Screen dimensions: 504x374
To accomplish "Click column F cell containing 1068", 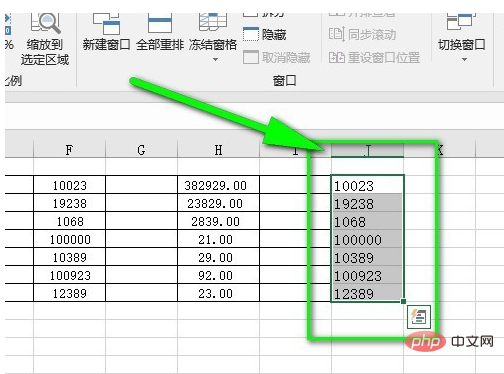I will (69, 221).
